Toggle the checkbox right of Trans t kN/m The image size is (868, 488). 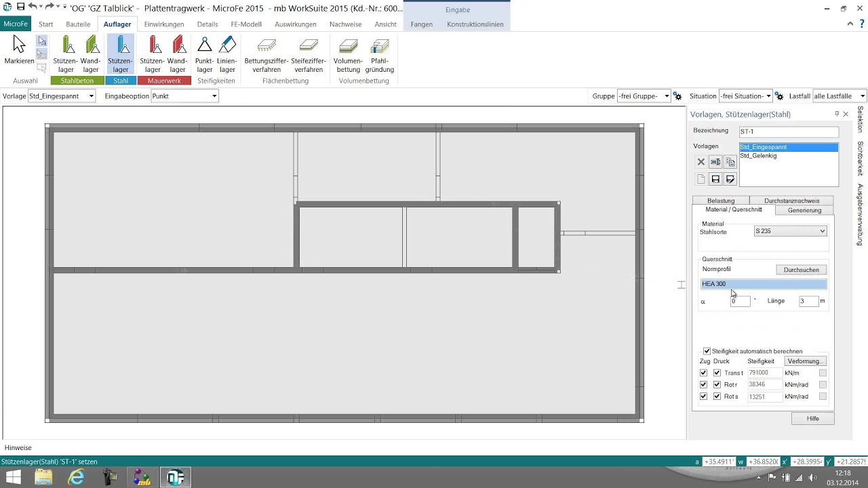[x=823, y=373]
